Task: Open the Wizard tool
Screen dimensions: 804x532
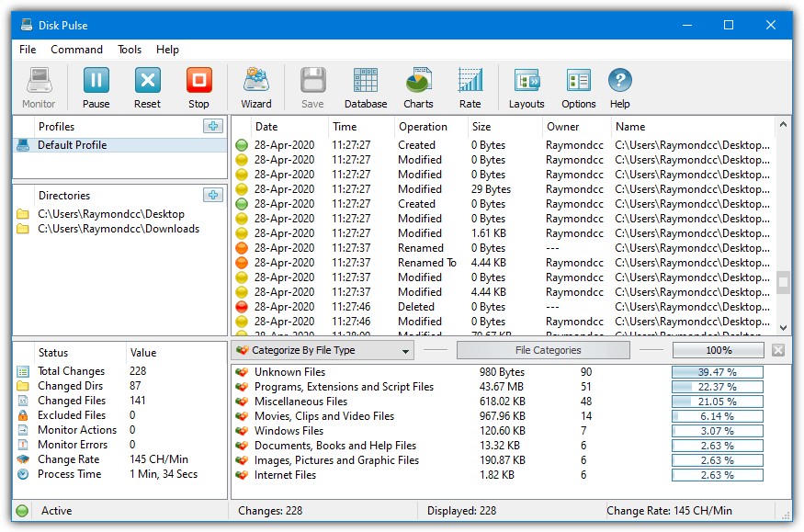Action: [x=256, y=81]
